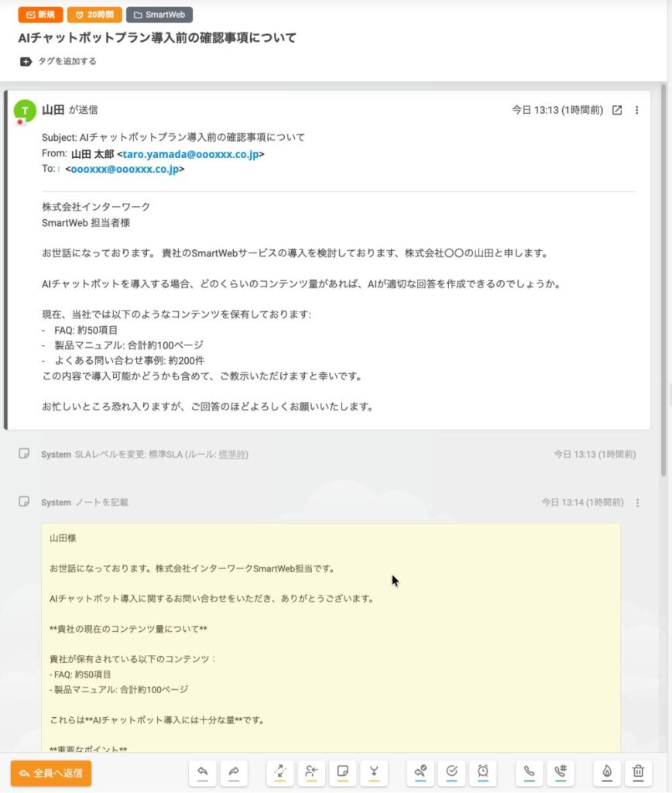Open the message's three-dot options menu

coord(637,111)
